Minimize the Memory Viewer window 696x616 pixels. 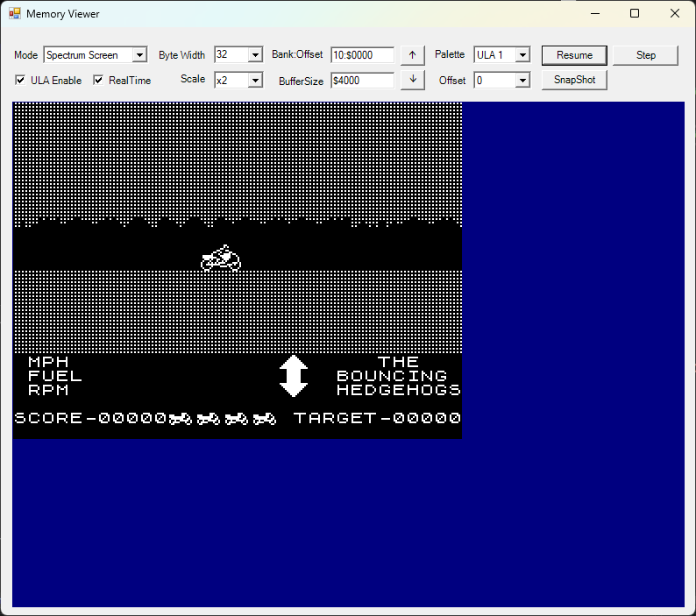[x=595, y=13]
